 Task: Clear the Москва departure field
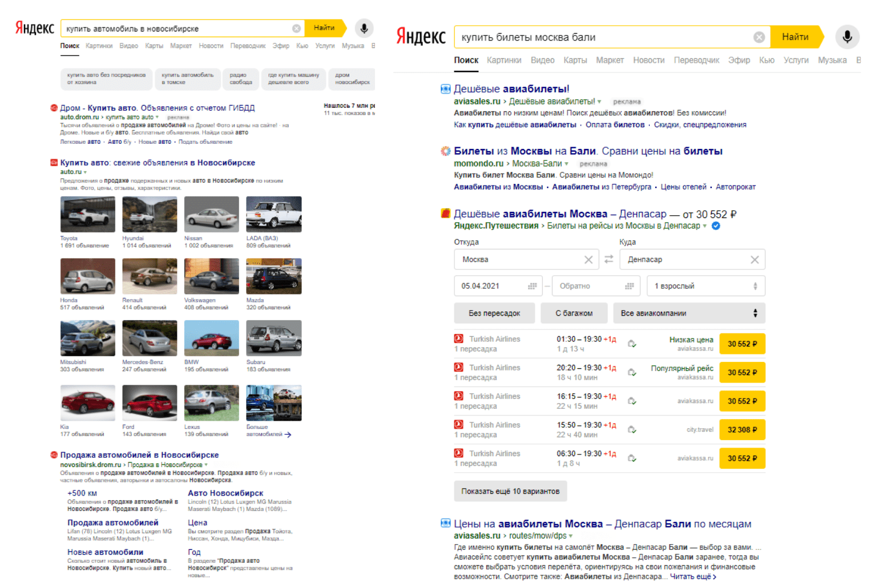(x=588, y=260)
